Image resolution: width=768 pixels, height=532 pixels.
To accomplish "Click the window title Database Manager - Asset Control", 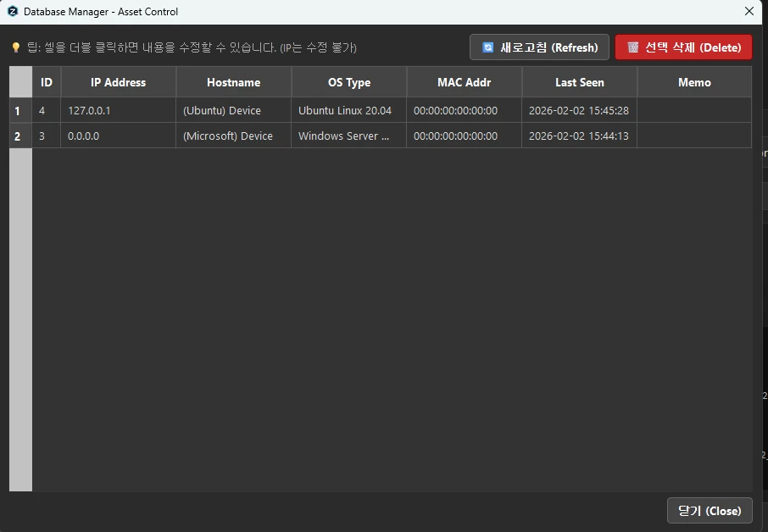I will tap(101, 12).
